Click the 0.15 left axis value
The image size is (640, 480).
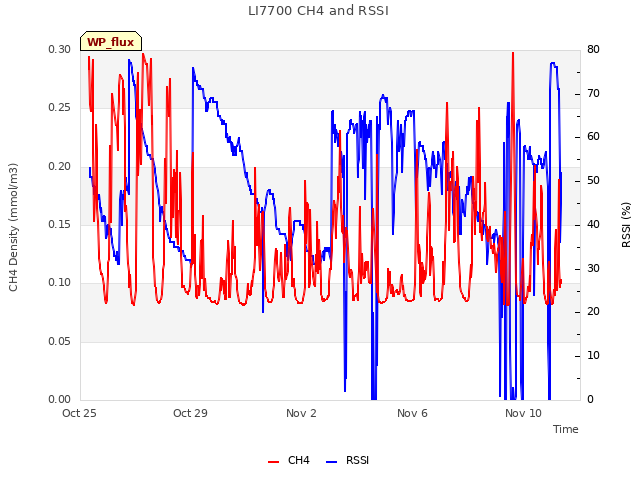pyautogui.click(x=60, y=224)
